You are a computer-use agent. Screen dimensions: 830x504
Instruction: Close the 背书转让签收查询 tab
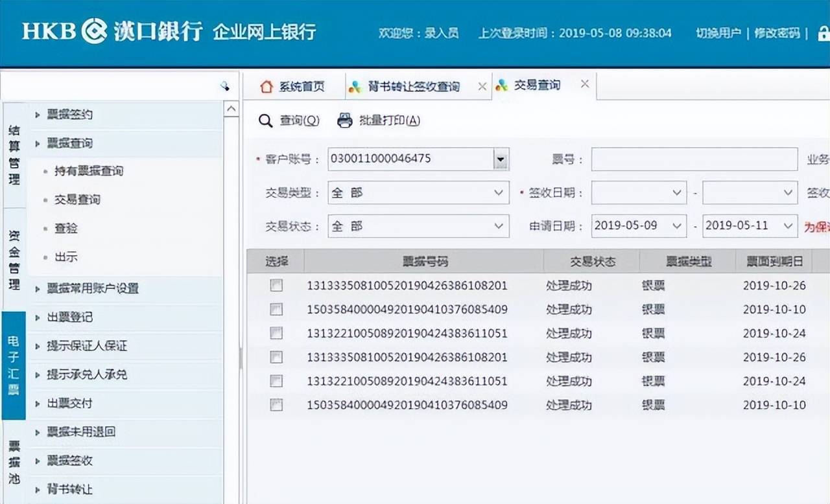pyautogui.click(x=482, y=86)
